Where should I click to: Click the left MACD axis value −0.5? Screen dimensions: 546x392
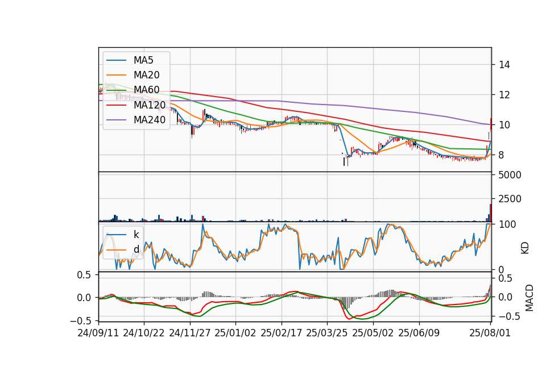[81, 320]
